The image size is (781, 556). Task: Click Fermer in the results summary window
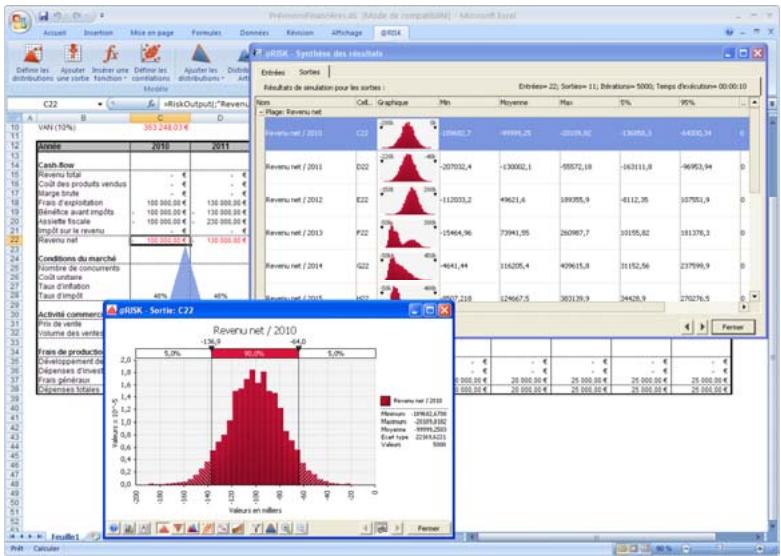[734, 328]
